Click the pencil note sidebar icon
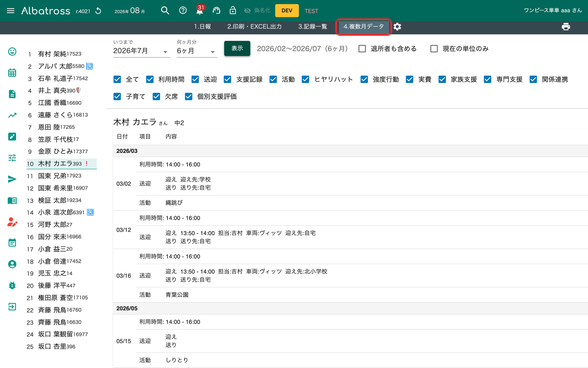 coord(12,137)
